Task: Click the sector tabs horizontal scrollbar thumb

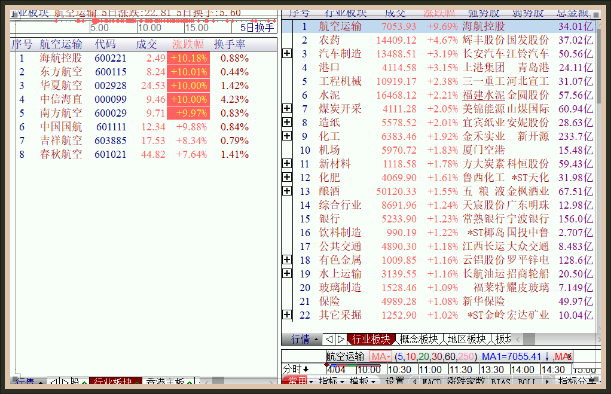Action: click(x=529, y=339)
